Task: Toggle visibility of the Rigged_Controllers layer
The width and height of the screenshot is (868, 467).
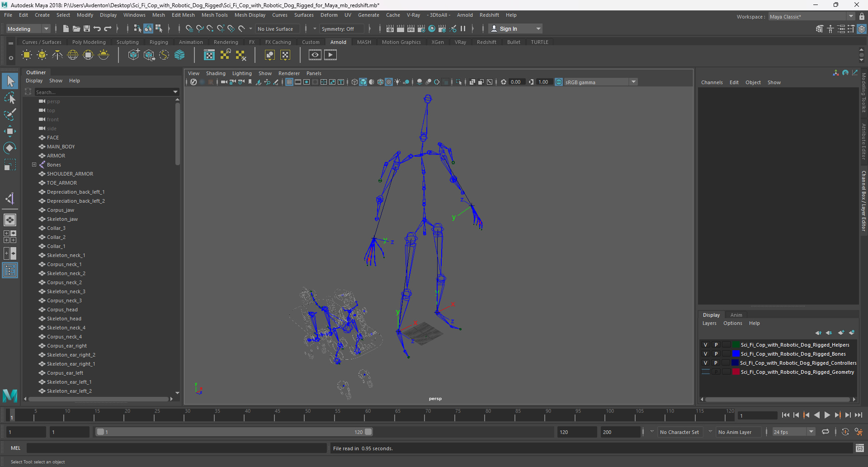Action: (x=705, y=363)
